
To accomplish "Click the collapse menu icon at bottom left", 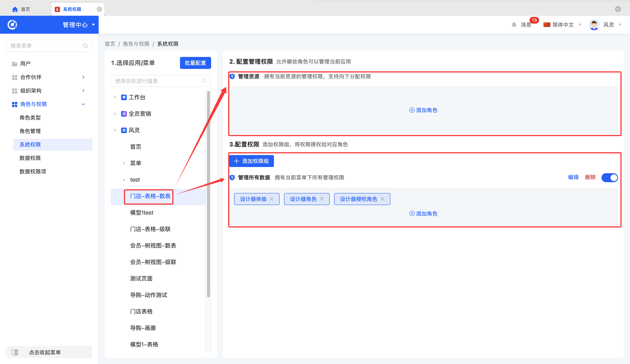I will pos(15,352).
